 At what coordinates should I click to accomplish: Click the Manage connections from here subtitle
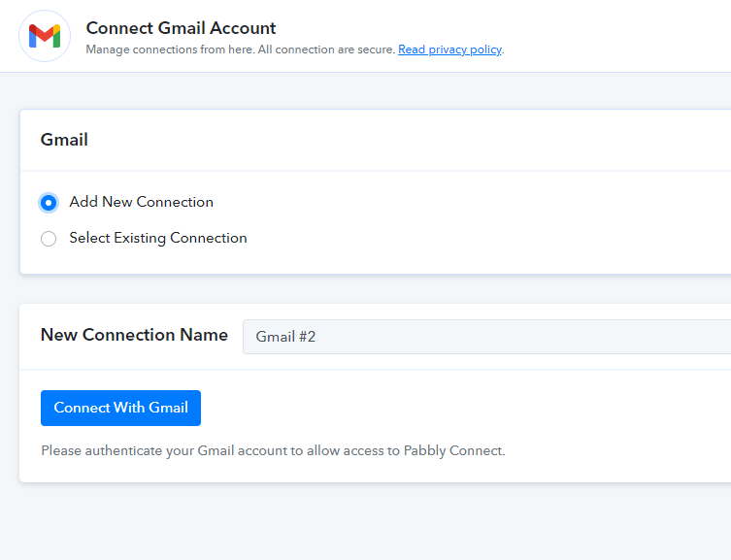240,49
